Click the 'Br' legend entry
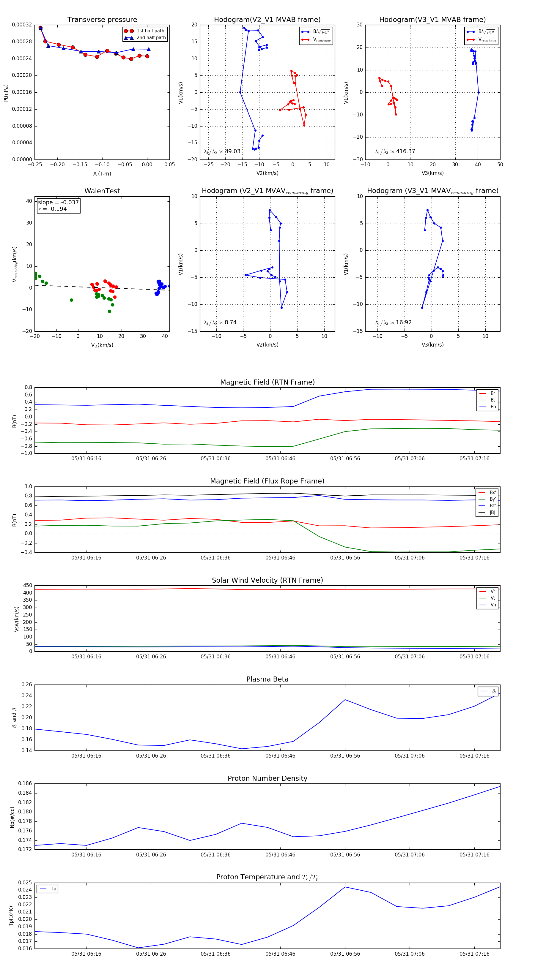 click(487, 393)
